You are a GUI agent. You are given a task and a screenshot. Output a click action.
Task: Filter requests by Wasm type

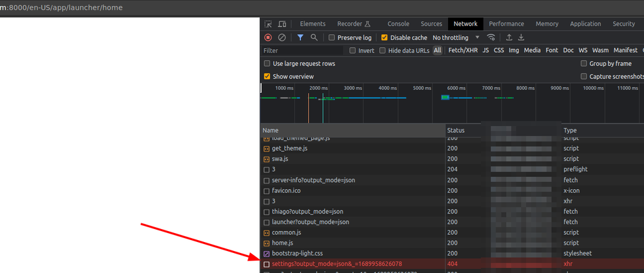point(600,50)
